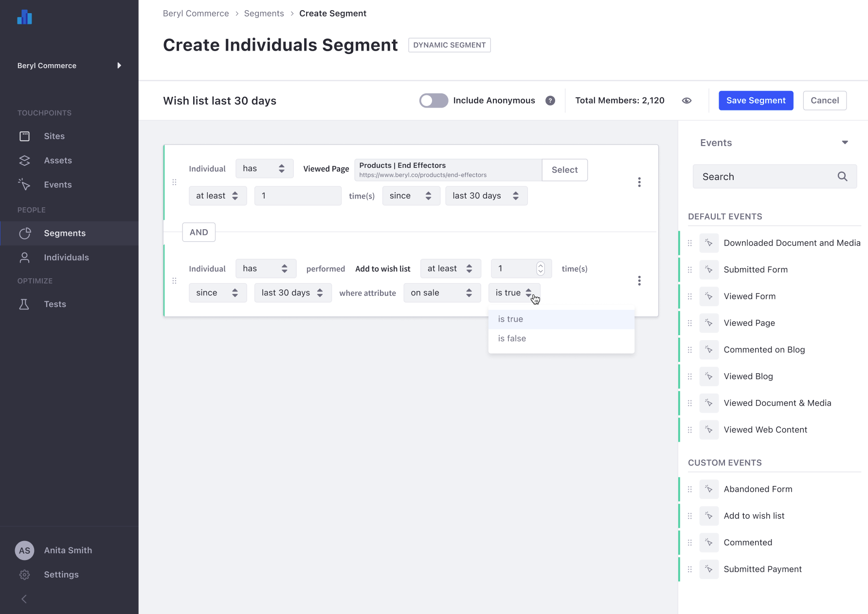Open the 'on sale' attribute dropdown
868x614 pixels.
tap(441, 293)
